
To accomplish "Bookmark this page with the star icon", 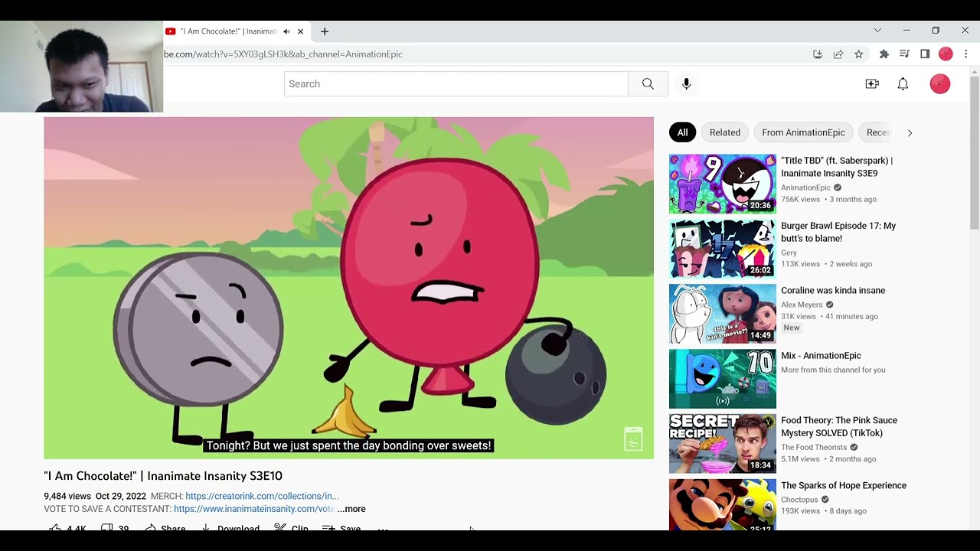I will 859,54.
